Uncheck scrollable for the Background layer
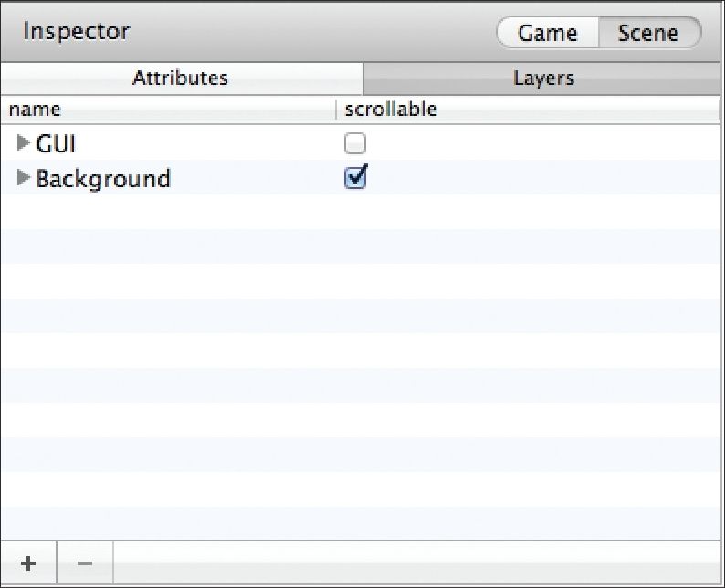This screenshot has width=725, height=588. click(355, 177)
